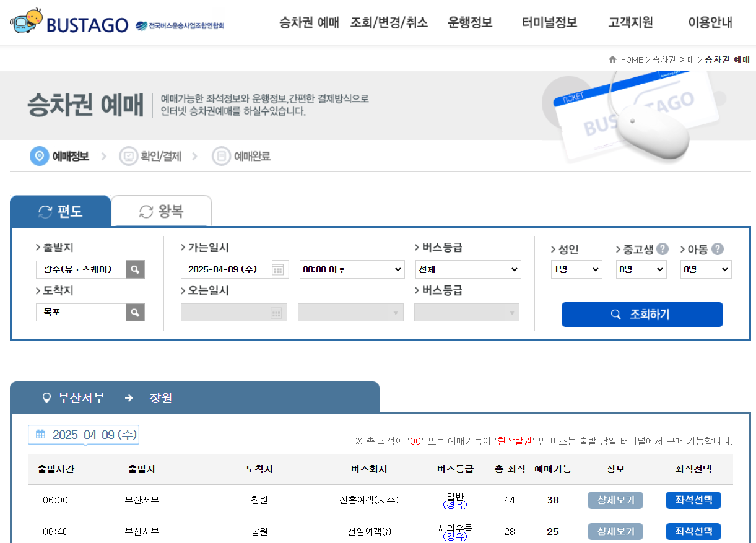Open the 성인 passenger count dropdown
The image size is (756, 543).
coord(576,269)
